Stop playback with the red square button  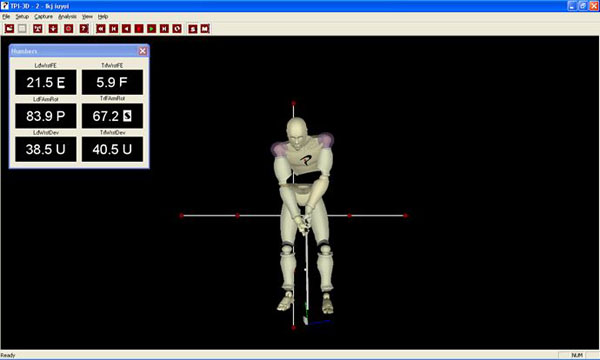click(139, 29)
